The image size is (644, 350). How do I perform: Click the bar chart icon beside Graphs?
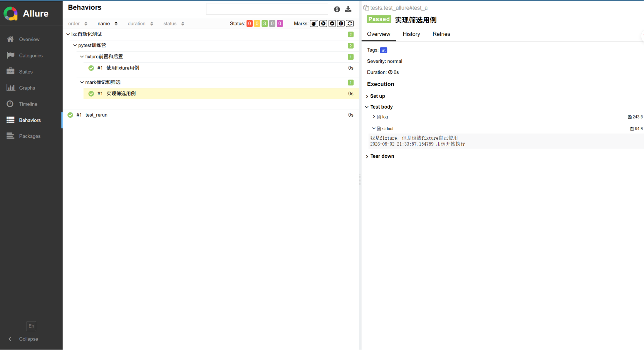[x=10, y=87]
